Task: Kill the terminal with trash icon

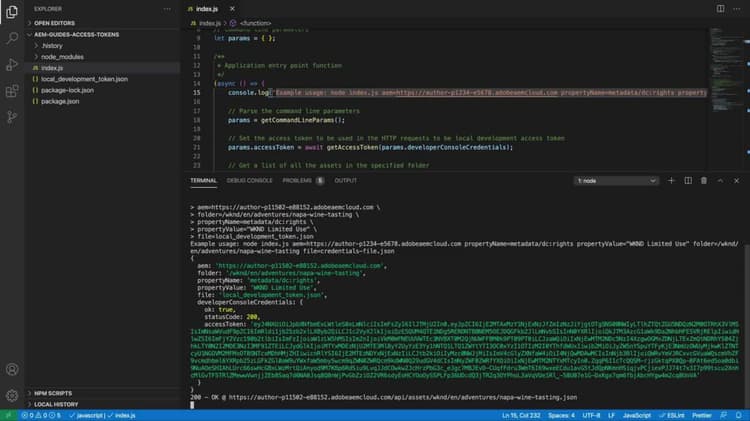Action: pyautogui.click(x=704, y=180)
